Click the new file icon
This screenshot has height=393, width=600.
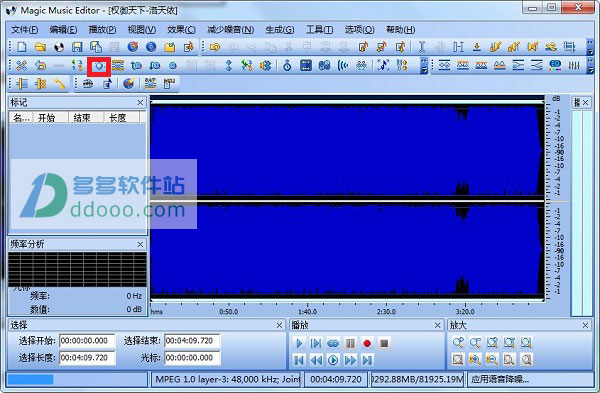(22, 47)
